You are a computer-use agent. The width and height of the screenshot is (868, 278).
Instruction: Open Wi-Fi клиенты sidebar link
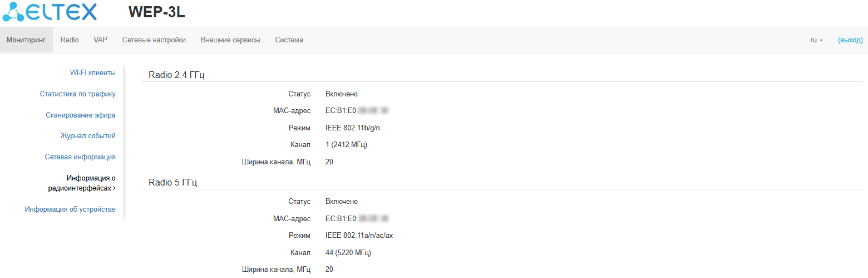[92, 73]
